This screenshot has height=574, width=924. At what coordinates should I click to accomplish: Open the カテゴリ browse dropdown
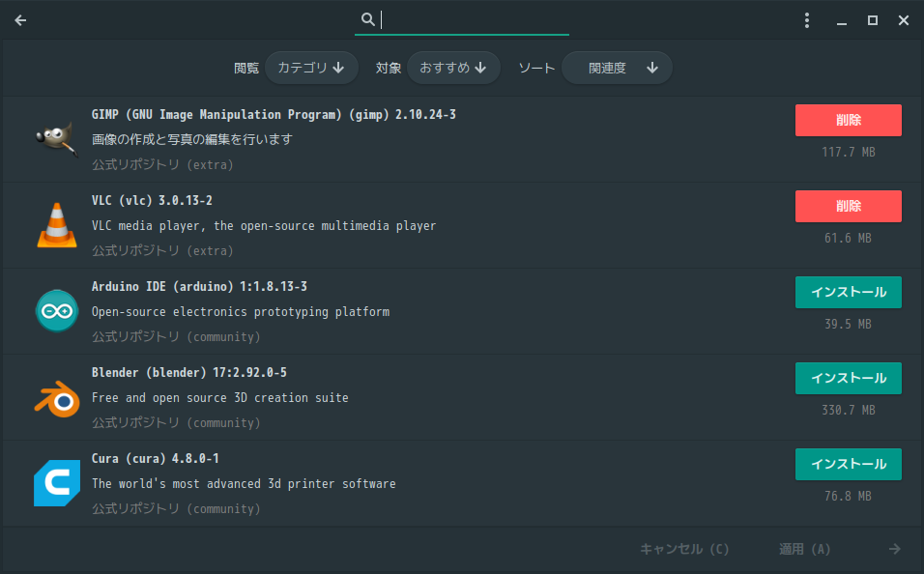tap(311, 68)
